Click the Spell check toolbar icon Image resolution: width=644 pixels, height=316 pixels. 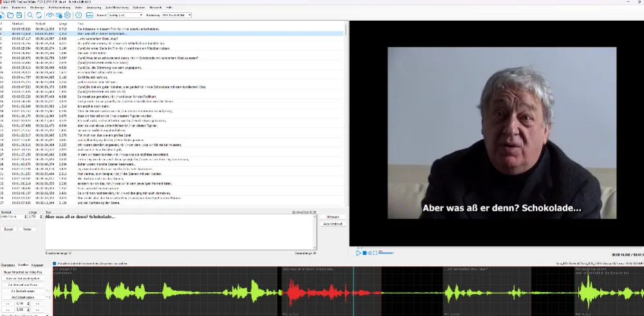(x=59, y=15)
